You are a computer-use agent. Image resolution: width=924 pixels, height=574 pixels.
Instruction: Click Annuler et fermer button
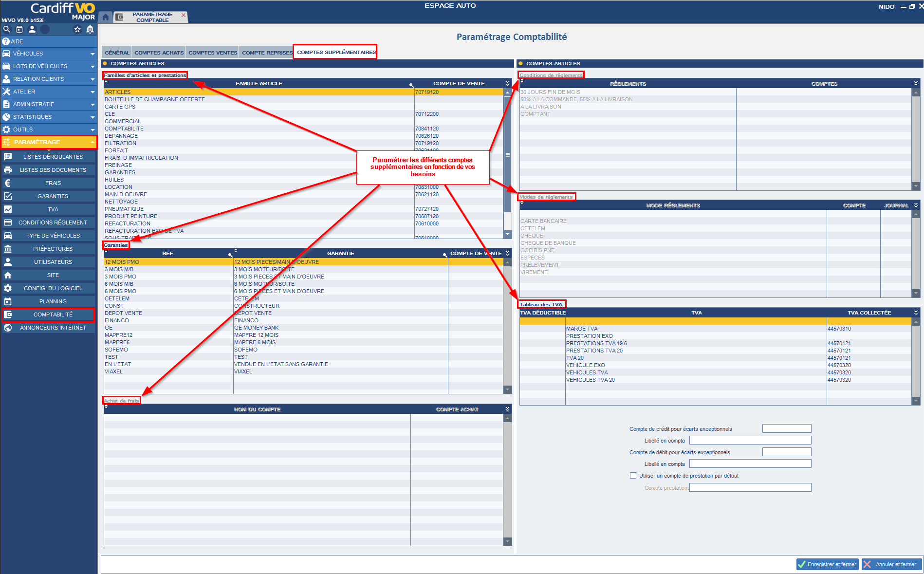click(x=891, y=564)
